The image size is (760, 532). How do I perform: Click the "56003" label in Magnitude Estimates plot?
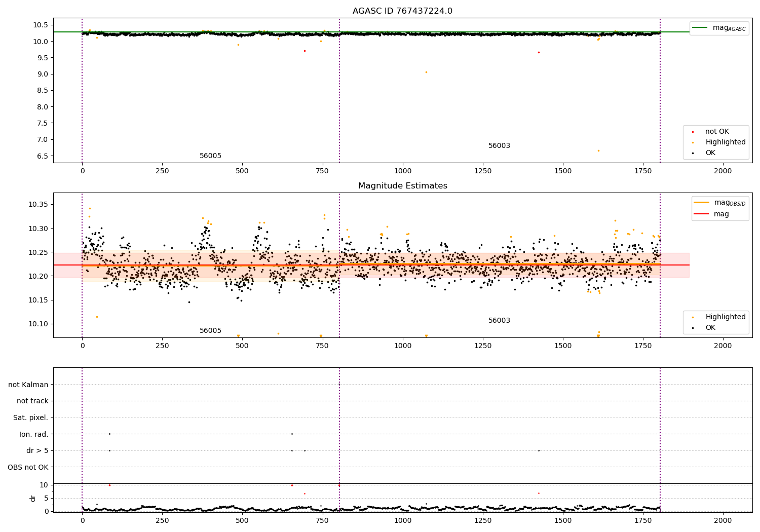pyautogui.click(x=499, y=321)
